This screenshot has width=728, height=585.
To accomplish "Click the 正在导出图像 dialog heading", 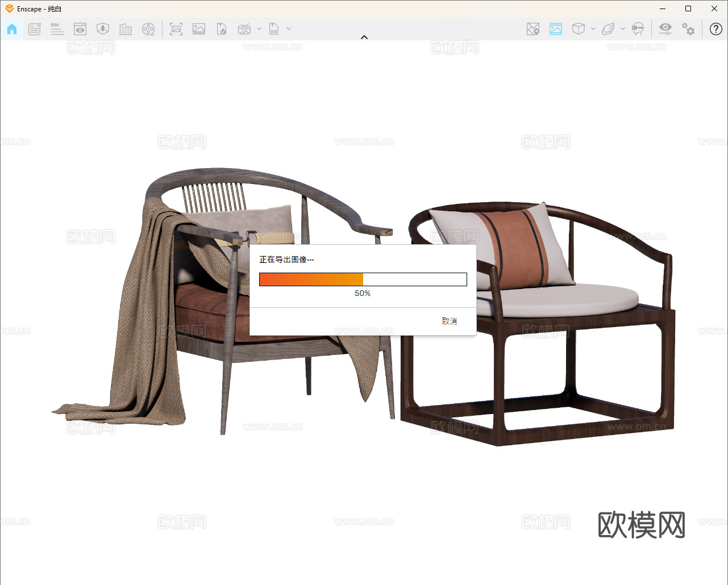I will (x=286, y=260).
